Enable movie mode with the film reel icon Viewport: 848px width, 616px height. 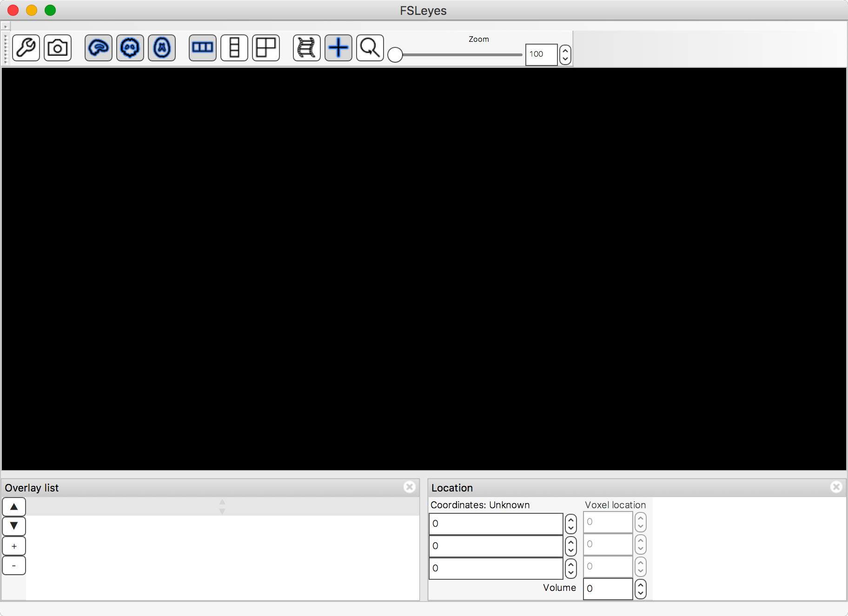coord(306,48)
